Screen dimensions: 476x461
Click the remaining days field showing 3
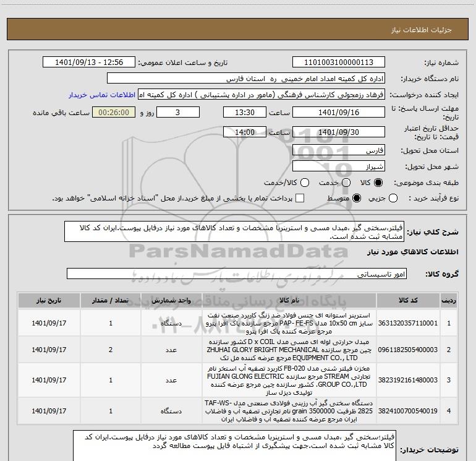tap(178, 112)
